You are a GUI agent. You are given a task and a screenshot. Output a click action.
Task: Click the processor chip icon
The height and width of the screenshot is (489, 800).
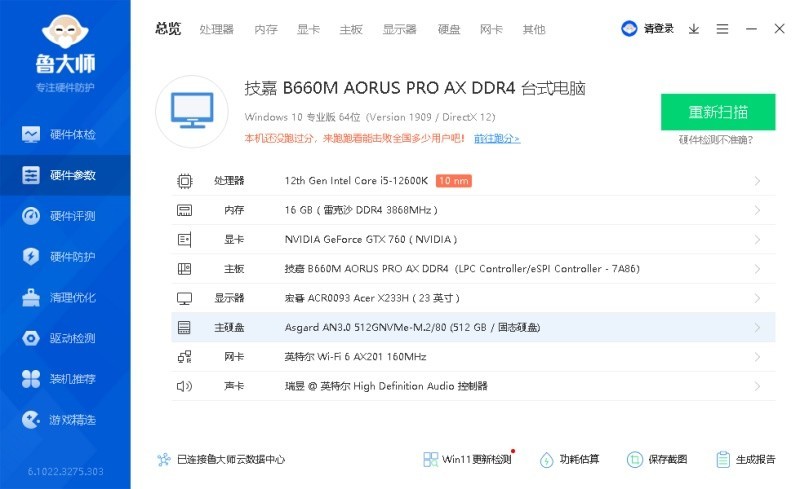tap(185, 181)
